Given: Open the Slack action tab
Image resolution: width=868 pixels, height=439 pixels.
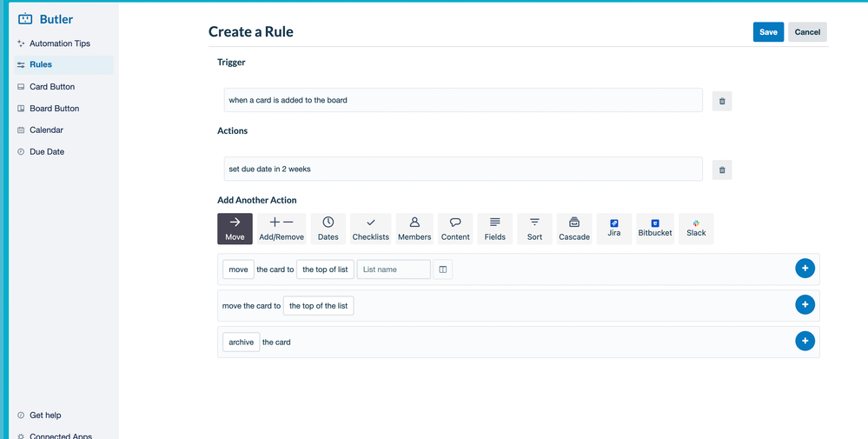Looking at the screenshot, I should coord(696,229).
